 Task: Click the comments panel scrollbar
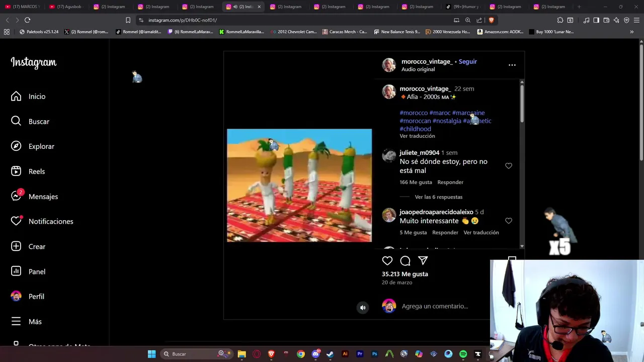pos(522,103)
